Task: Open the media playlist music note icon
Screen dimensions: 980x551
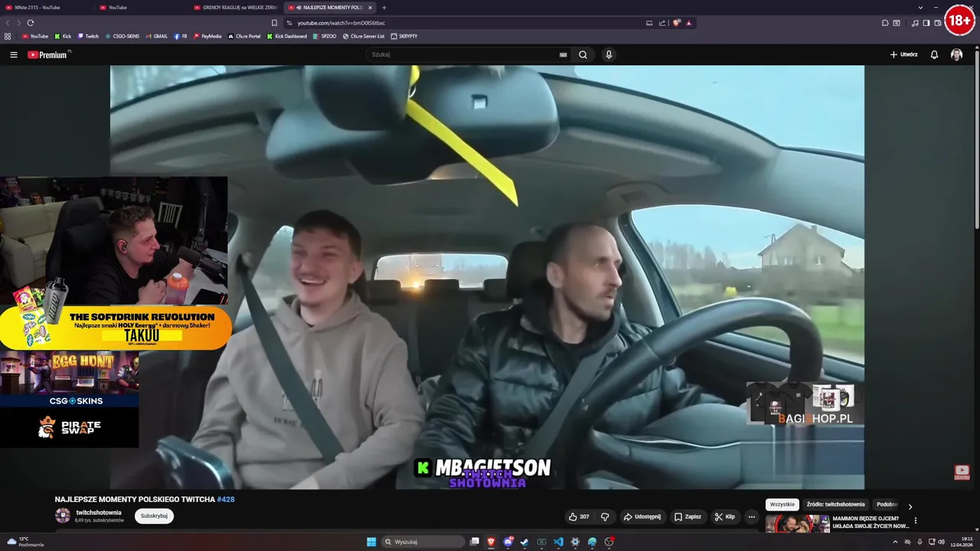Action: tap(915, 23)
